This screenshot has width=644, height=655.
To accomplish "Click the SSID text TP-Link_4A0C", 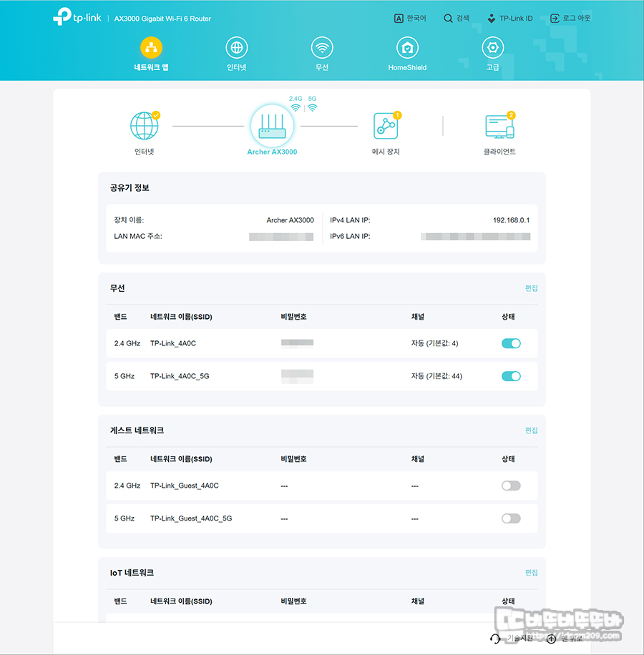I will [173, 343].
